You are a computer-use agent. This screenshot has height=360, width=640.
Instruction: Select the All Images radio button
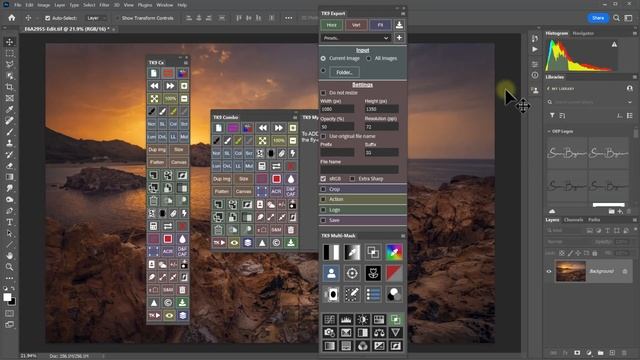pyautogui.click(x=369, y=58)
